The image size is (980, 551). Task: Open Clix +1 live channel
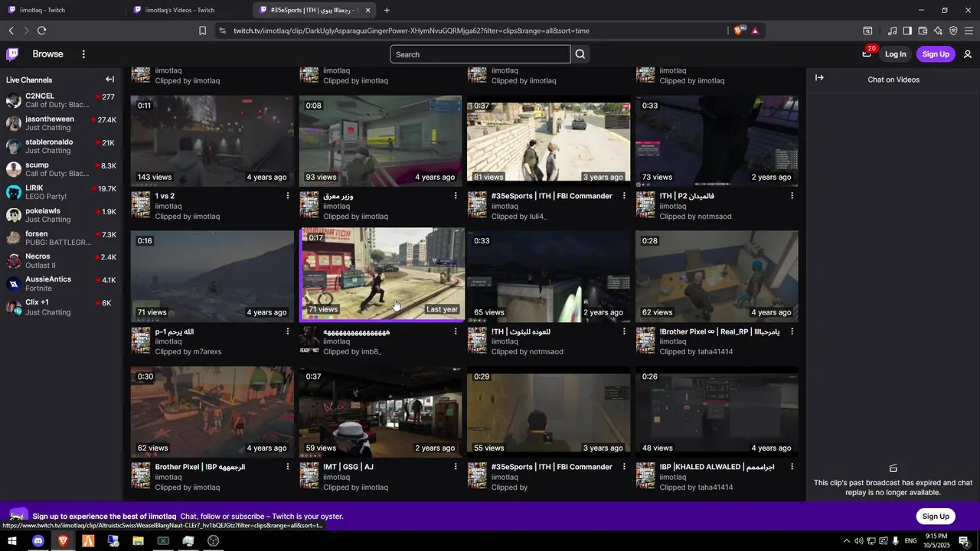[60, 307]
